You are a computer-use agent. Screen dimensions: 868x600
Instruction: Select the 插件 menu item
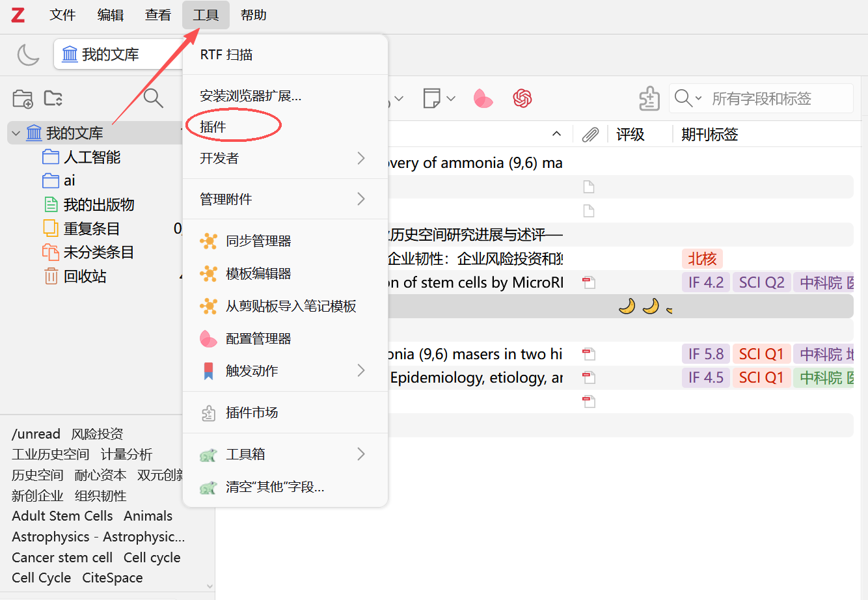click(x=213, y=127)
